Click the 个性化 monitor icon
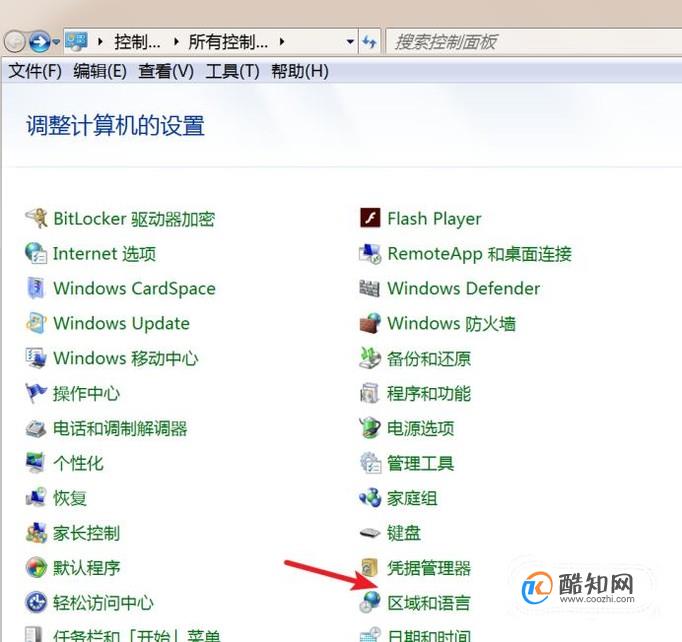The width and height of the screenshot is (682, 642). tap(36, 463)
